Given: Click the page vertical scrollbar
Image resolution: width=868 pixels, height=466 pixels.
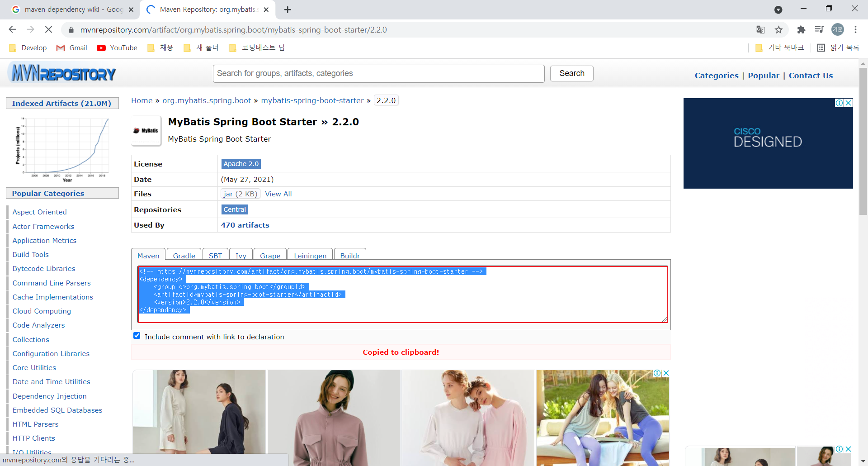Looking at the screenshot, I should [863, 141].
